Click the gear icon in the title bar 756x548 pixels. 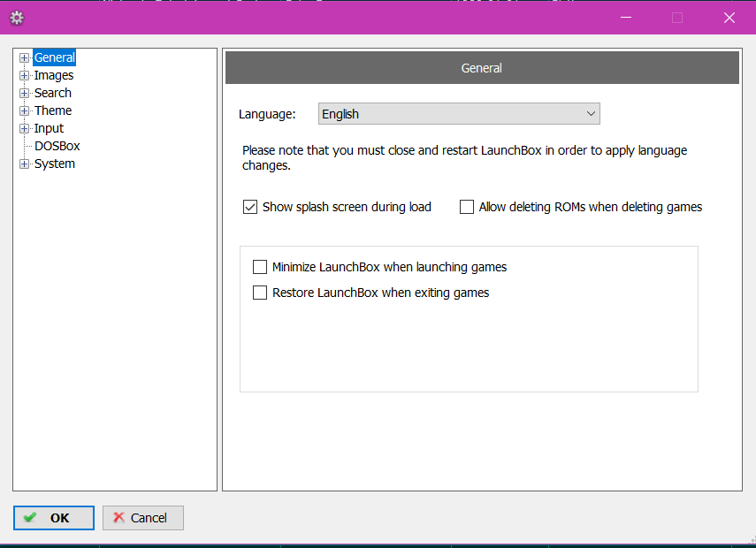tap(17, 18)
